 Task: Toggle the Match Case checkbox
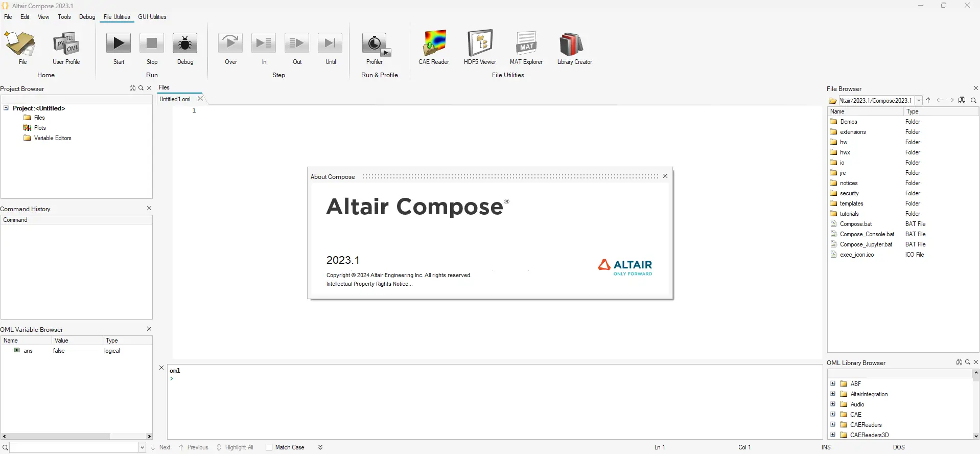(269, 447)
